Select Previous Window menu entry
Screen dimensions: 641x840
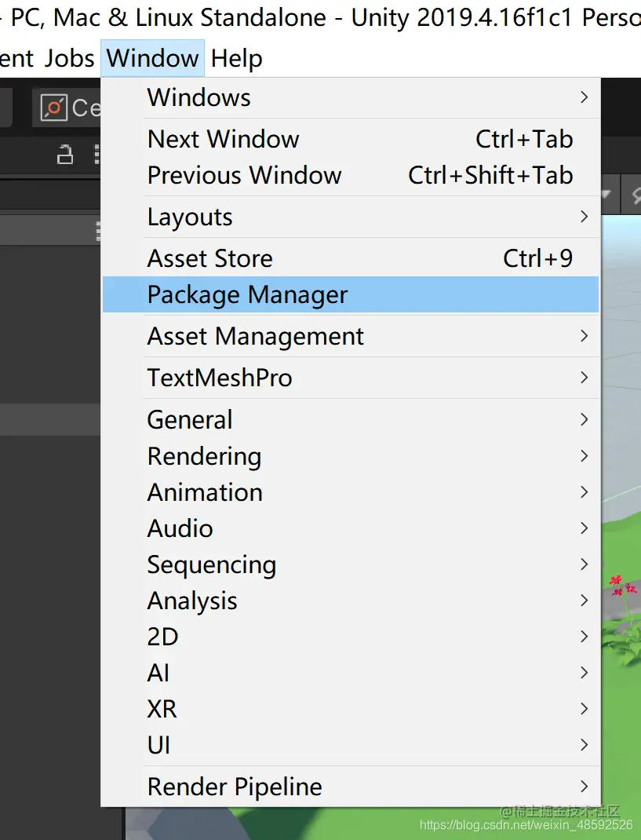click(x=351, y=175)
